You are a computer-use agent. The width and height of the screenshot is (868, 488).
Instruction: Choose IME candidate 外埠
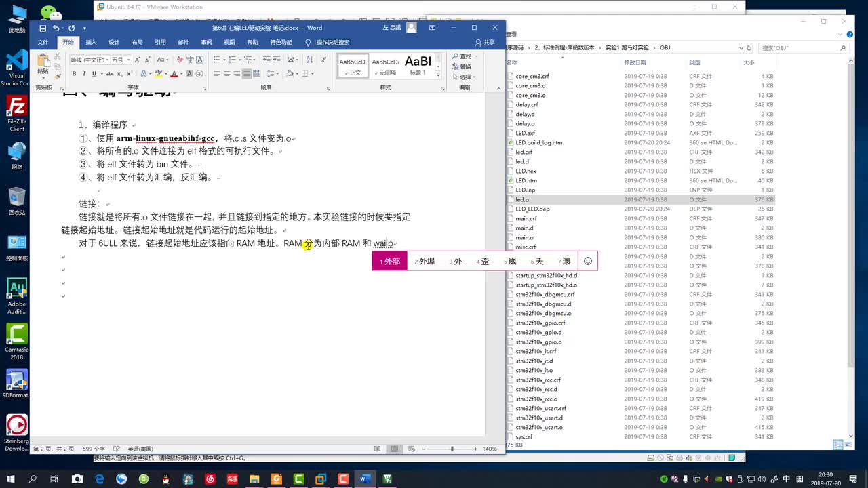click(425, 261)
